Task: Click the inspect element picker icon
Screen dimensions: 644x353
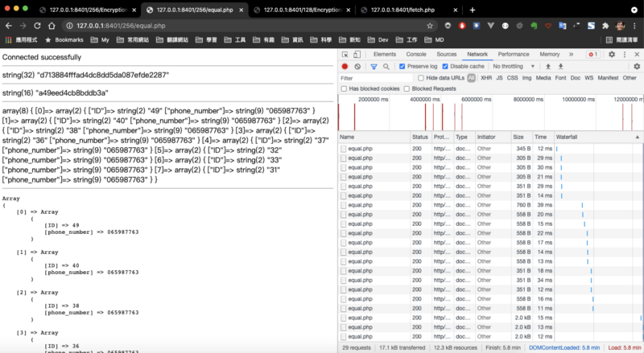Action: (x=345, y=54)
